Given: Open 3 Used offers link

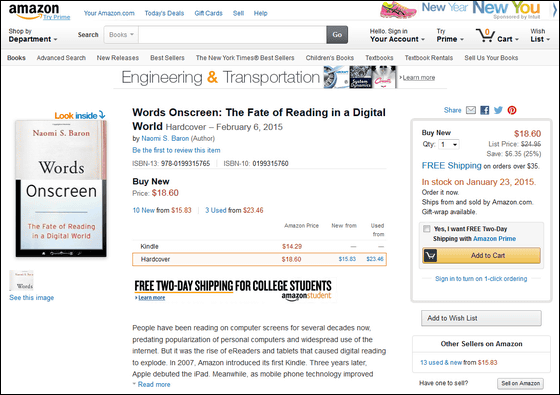Looking at the screenshot, I should [216, 210].
